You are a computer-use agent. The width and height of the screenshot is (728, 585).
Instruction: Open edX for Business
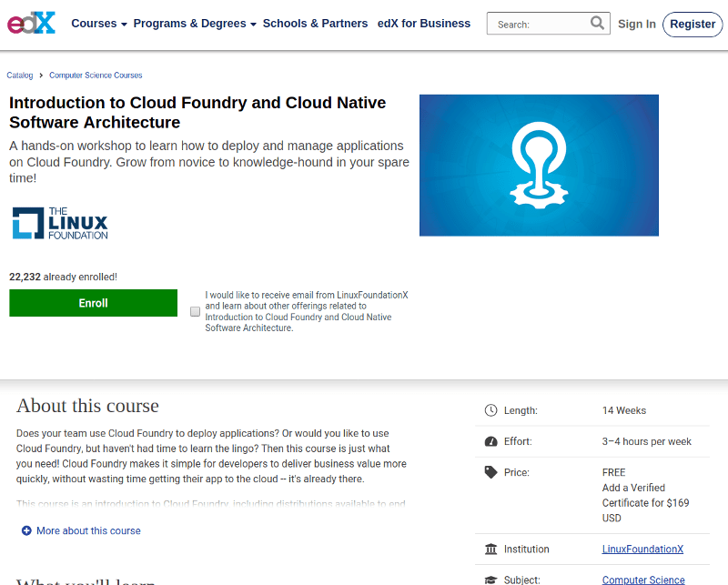(424, 24)
